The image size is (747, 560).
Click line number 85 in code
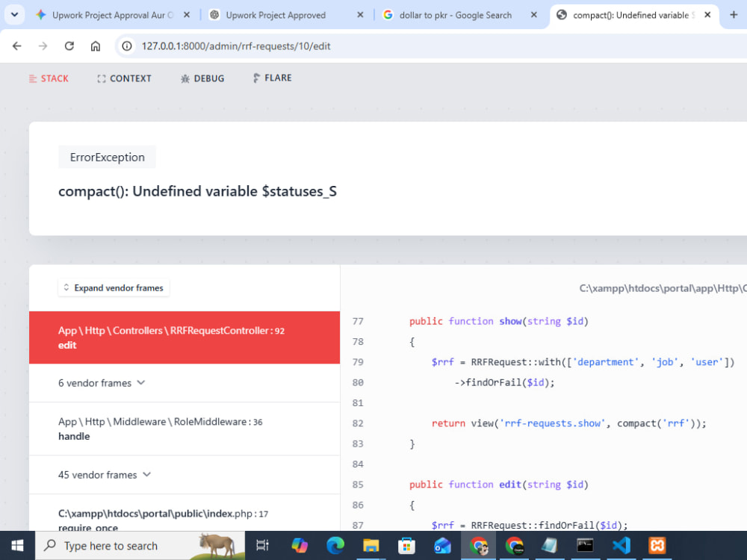point(358,485)
